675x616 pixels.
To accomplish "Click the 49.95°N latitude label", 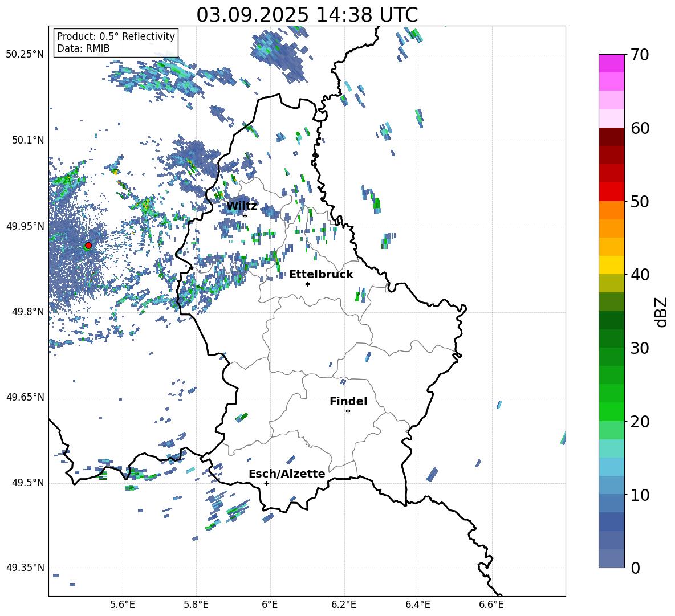I will coord(25,226).
